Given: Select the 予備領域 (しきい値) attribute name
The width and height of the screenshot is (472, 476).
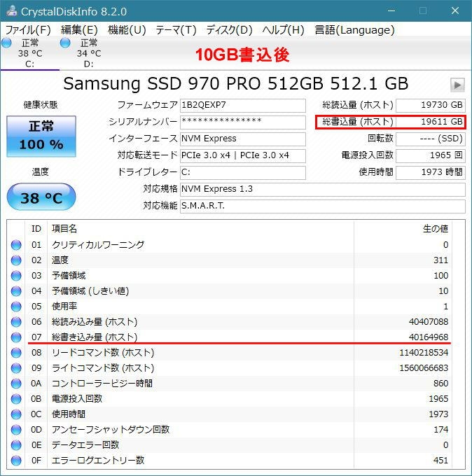Looking at the screenshot, I should tap(90, 291).
